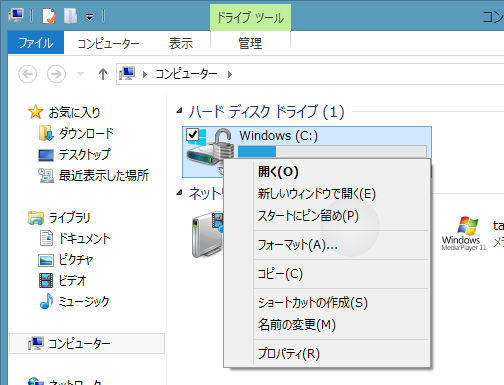
Task: Click the favorites star icon
Action: pyautogui.click(x=36, y=112)
